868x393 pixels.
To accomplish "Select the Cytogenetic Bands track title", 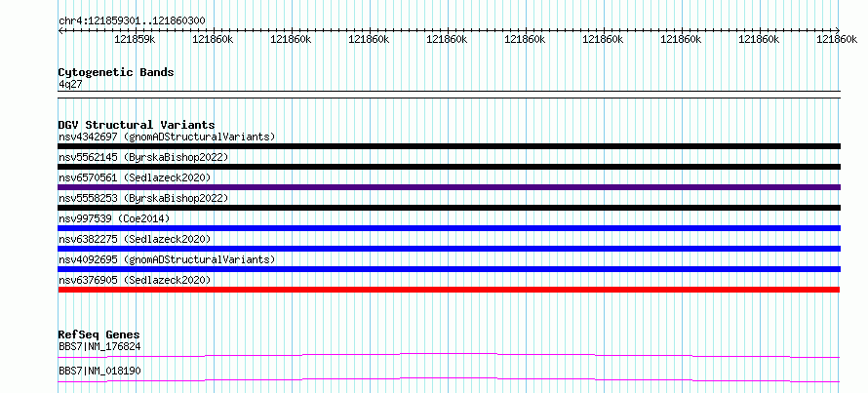I will (116, 72).
